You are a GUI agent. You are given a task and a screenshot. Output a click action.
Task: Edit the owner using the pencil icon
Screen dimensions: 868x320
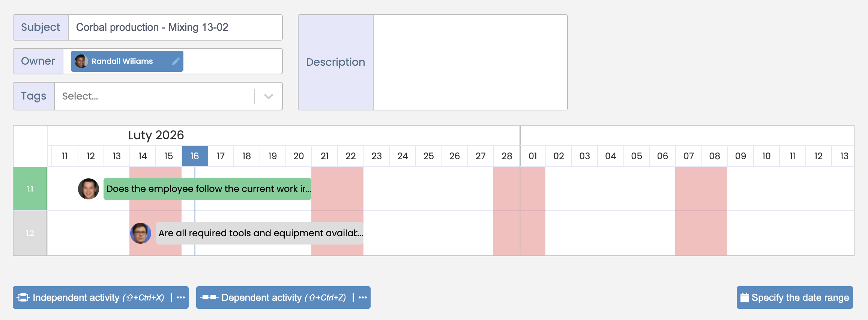(x=175, y=61)
